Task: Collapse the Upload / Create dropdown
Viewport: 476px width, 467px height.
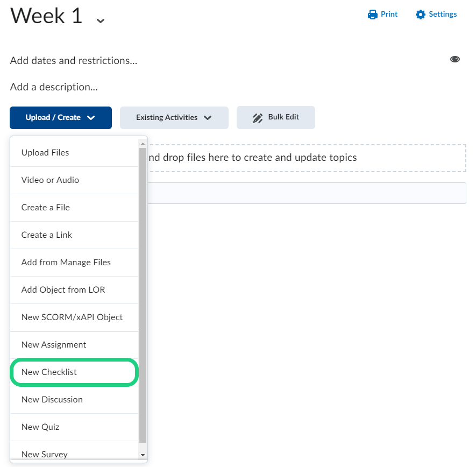Action: [60, 118]
